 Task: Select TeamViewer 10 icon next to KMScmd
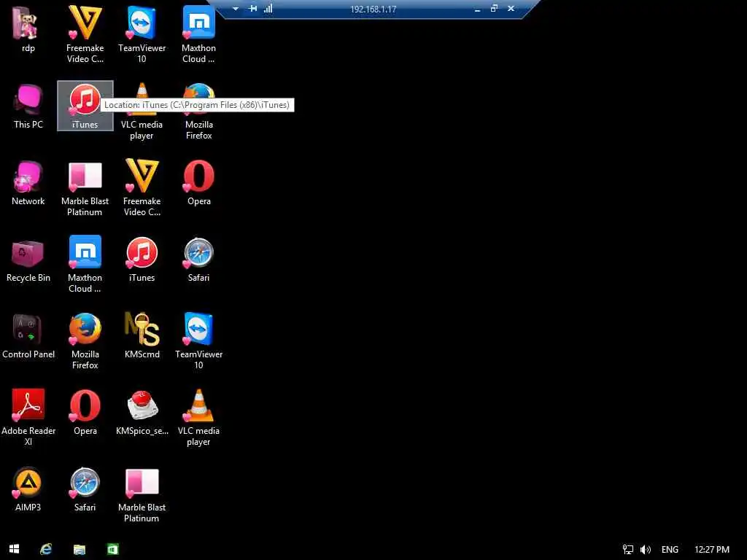198,341
